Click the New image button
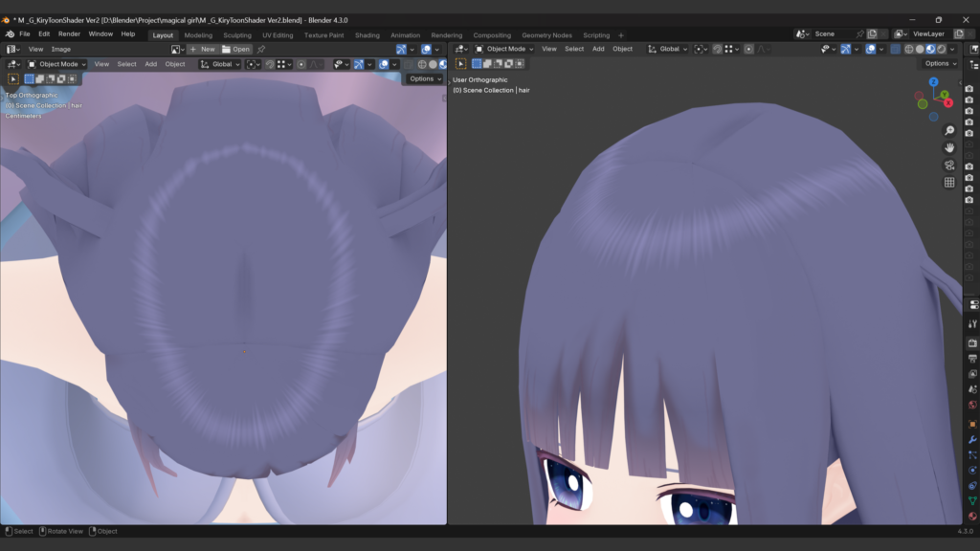980x551 pixels. click(x=202, y=49)
